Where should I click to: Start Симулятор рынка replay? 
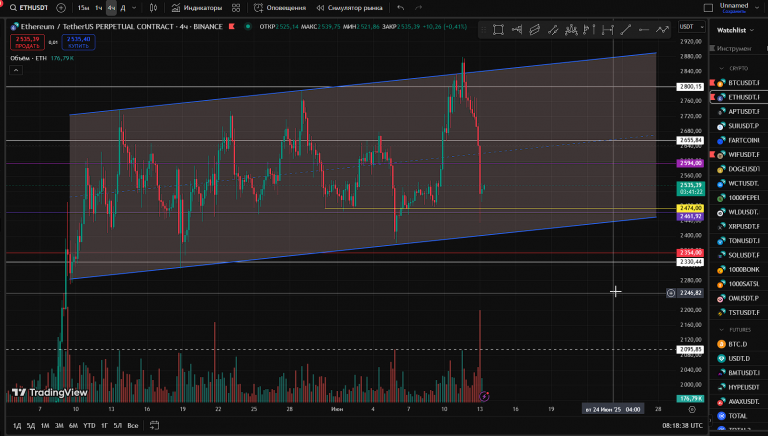point(349,8)
